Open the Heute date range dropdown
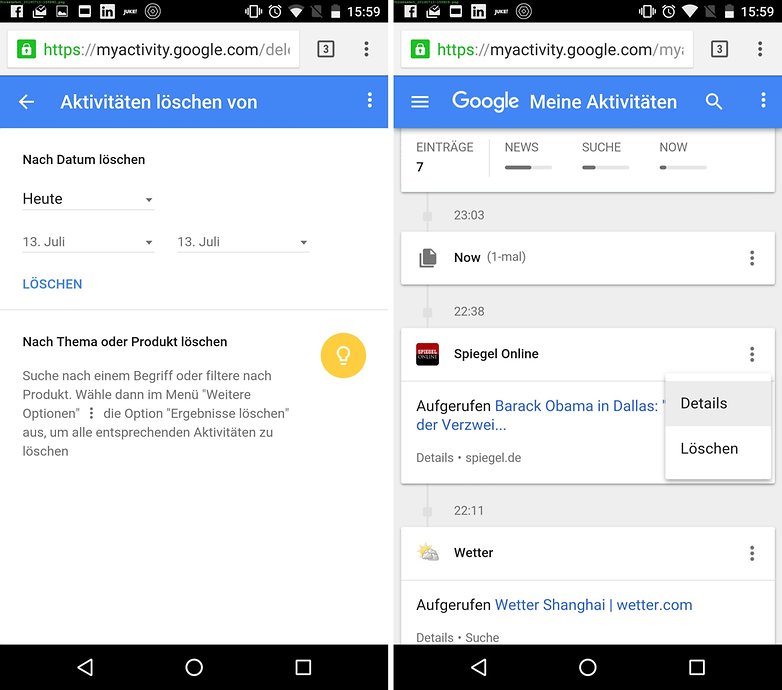This screenshot has width=782, height=690. click(88, 199)
